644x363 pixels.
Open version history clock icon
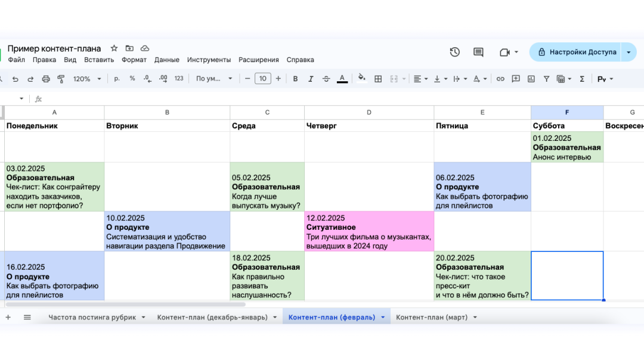454,52
